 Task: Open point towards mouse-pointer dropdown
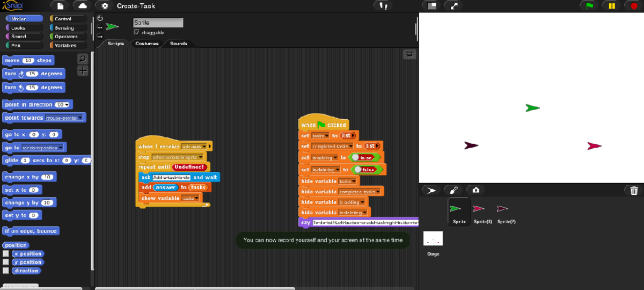(x=80, y=118)
